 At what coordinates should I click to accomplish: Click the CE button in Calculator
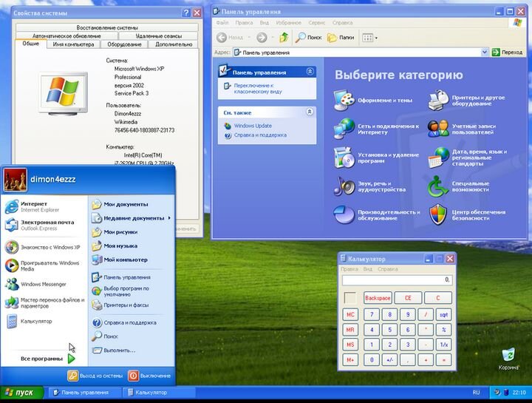pyautogui.click(x=408, y=298)
